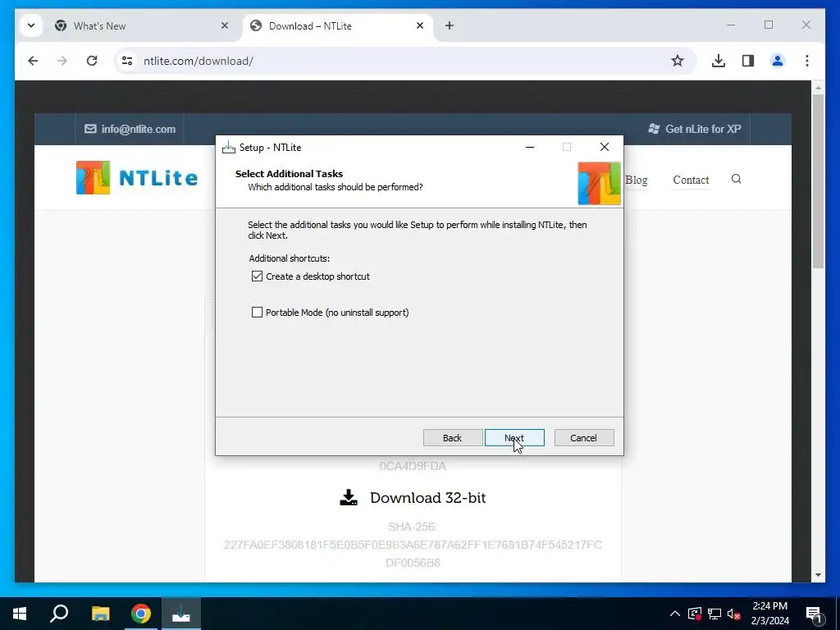
Task: Open the Chrome profile icon
Action: [778, 61]
